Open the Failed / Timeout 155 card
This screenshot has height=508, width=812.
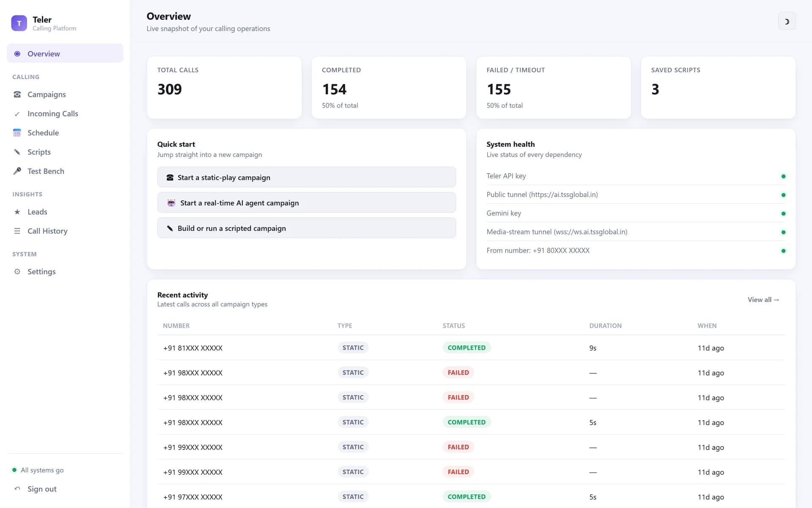(554, 88)
